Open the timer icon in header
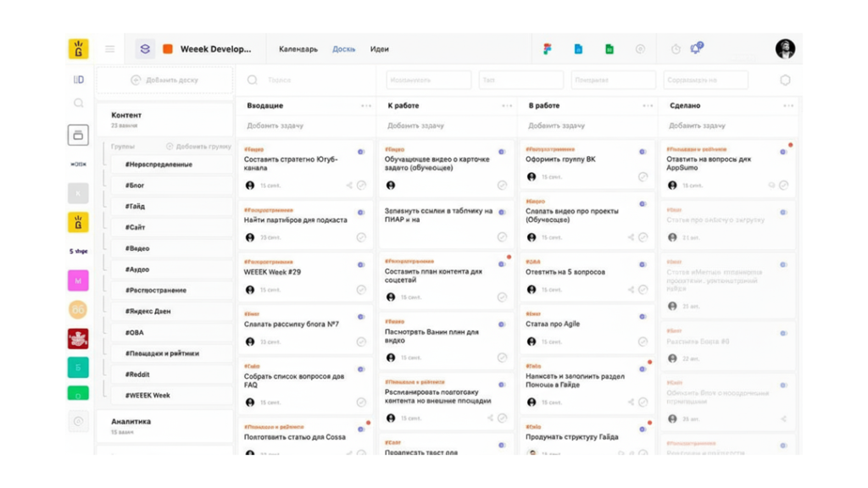The width and height of the screenshot is (868, 488). click(676, 49)
